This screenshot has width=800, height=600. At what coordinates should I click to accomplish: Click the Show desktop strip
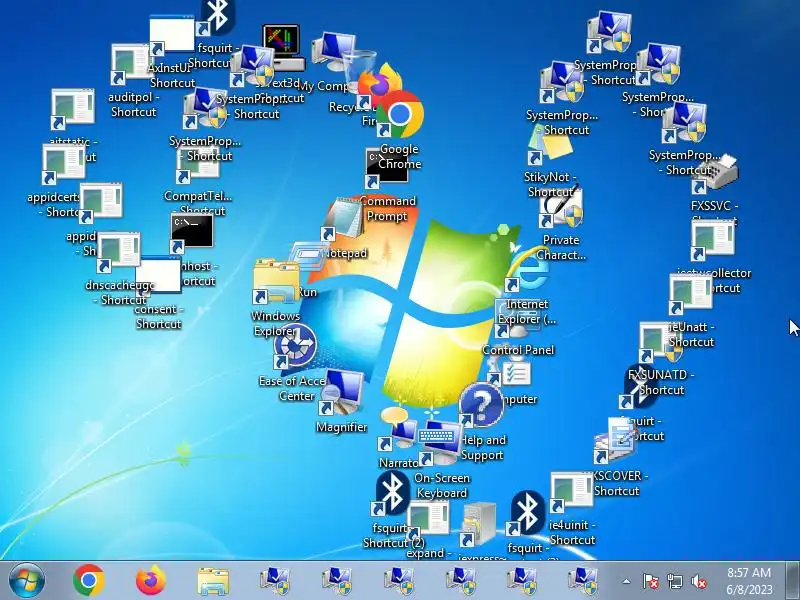[x=793, y=581]
